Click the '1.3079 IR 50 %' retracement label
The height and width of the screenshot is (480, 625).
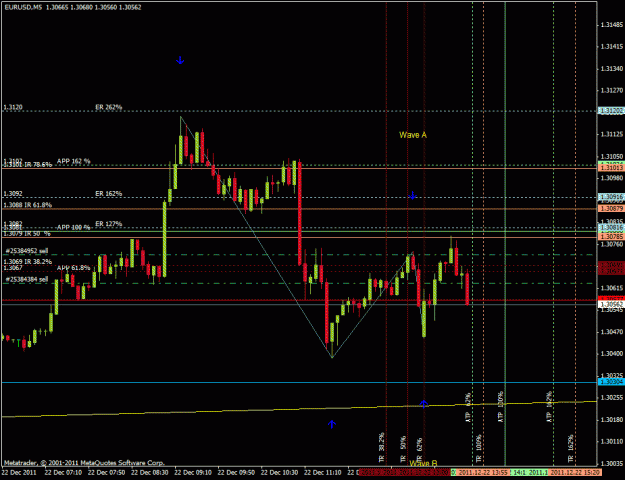pyautogui.click(x=27, y=233)
